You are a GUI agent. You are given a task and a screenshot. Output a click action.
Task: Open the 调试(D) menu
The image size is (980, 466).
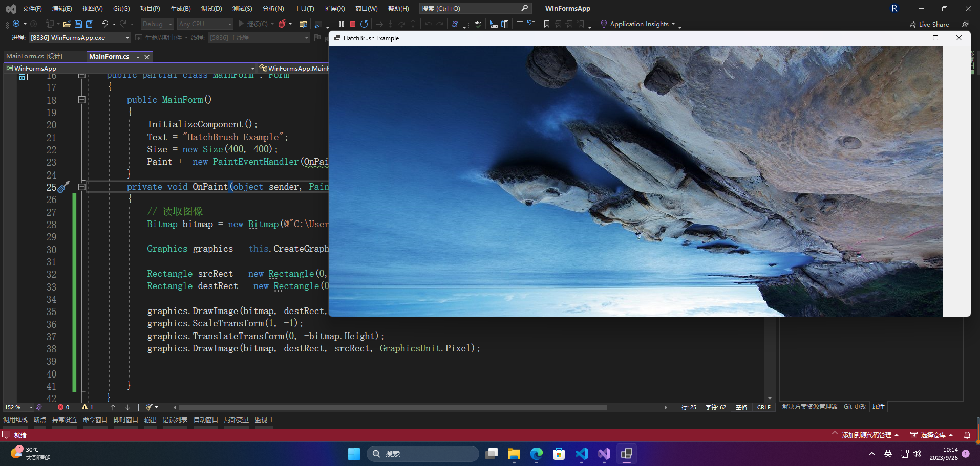(211, 9)
